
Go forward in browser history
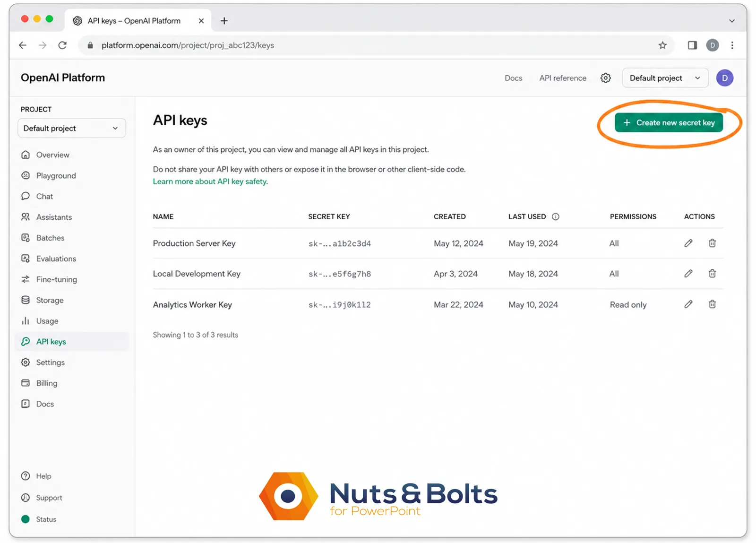point(43,45)
